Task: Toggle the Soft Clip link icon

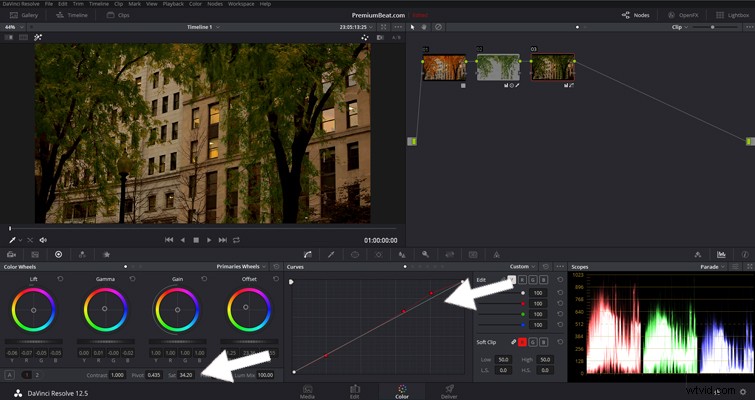Action: tap(513, 342)
